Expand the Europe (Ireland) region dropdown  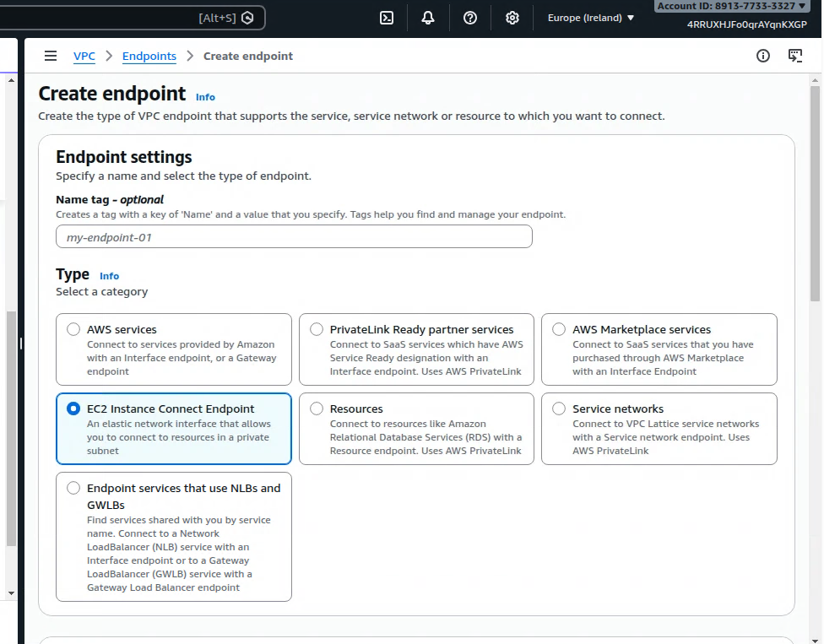click(591, 18)
